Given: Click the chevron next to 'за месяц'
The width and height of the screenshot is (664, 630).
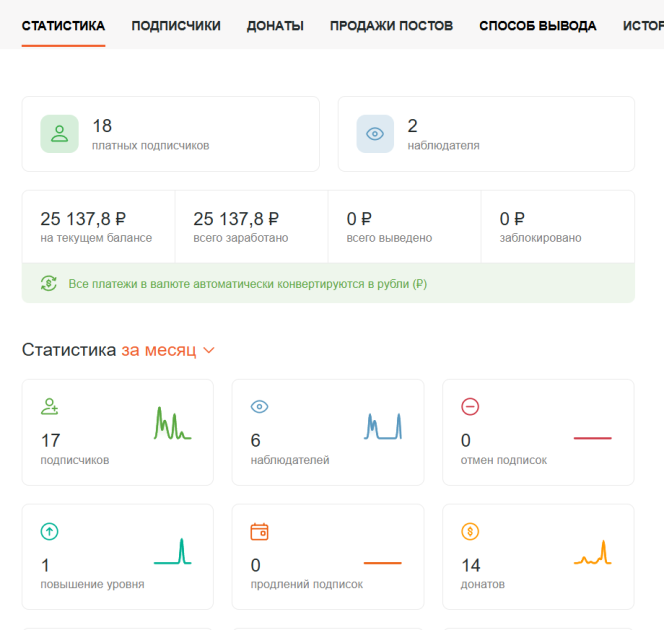Looking at the screenshot, I should pos(209,351).
